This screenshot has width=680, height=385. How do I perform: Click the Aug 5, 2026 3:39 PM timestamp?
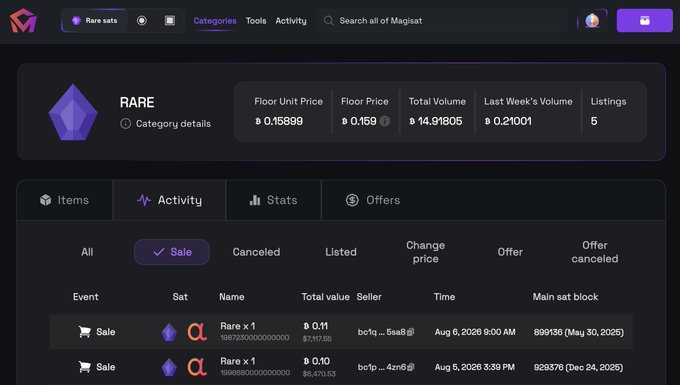click(474, 367)
